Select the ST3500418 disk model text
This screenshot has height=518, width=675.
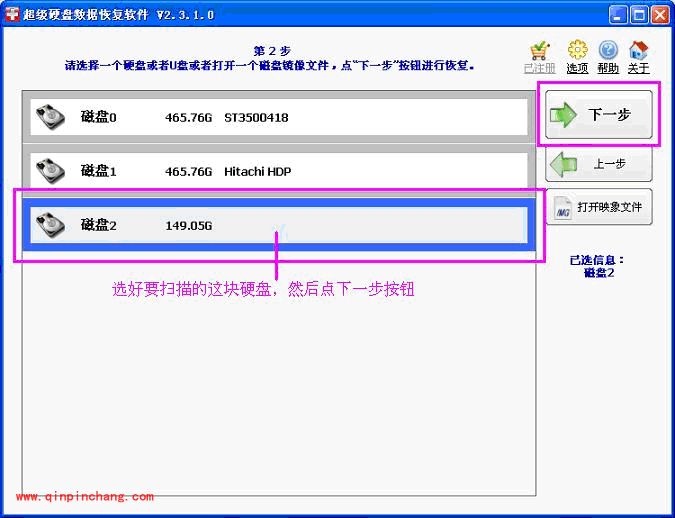click(x=256, y=117)
